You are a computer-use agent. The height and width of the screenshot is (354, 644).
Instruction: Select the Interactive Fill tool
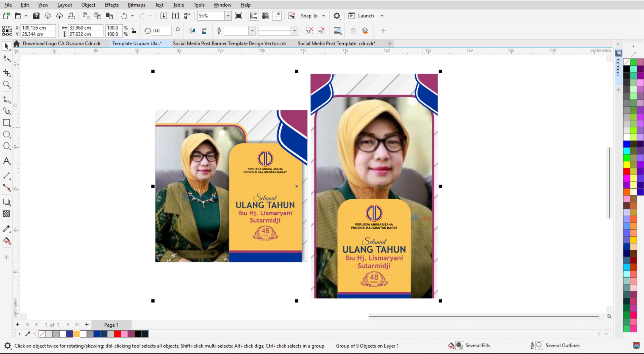pos(6,241)
